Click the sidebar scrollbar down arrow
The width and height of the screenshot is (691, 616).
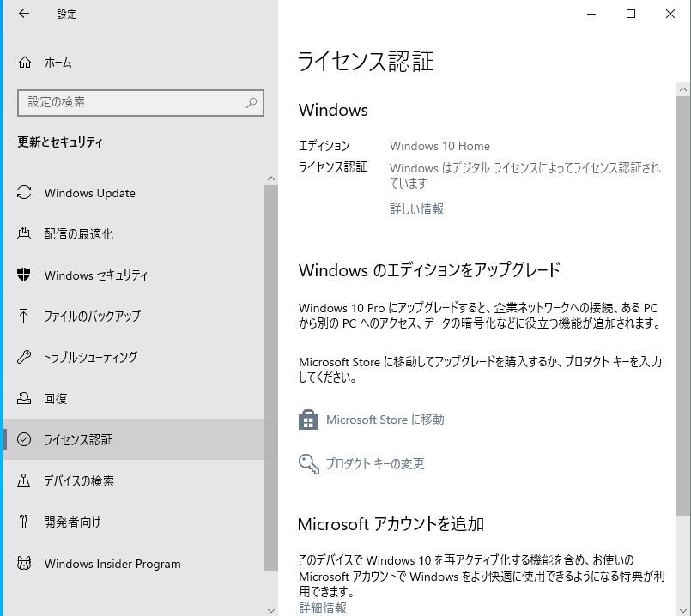[271, 611]
